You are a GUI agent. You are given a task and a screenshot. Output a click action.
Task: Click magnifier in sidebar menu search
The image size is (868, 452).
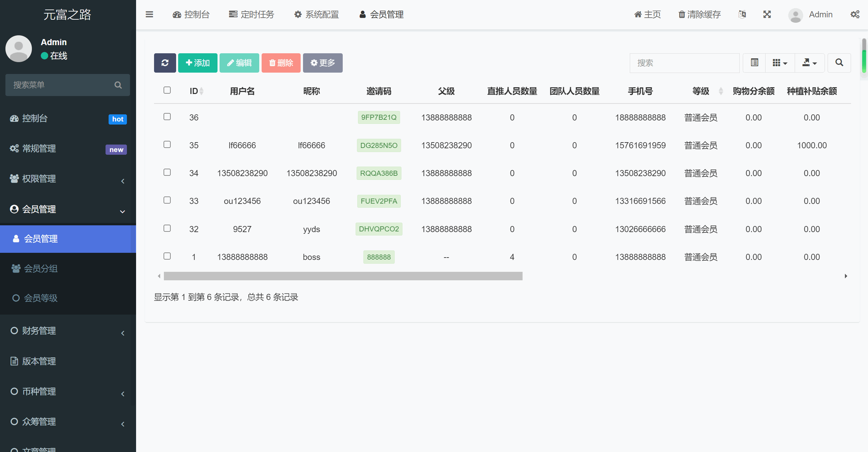click(118, 85)
